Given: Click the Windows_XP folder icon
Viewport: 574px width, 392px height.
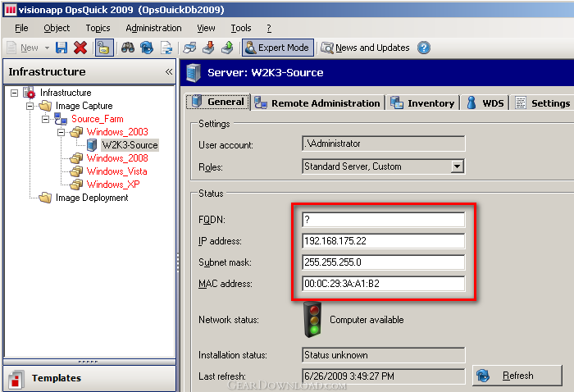Looking at the screenshot, I should tap(76, 185).
